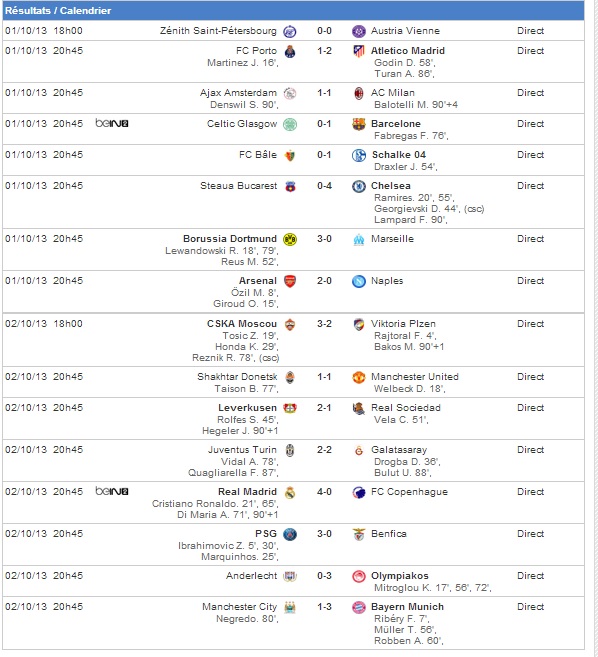Open the Direct link for Arsenal vs Naples

point(531,281)
